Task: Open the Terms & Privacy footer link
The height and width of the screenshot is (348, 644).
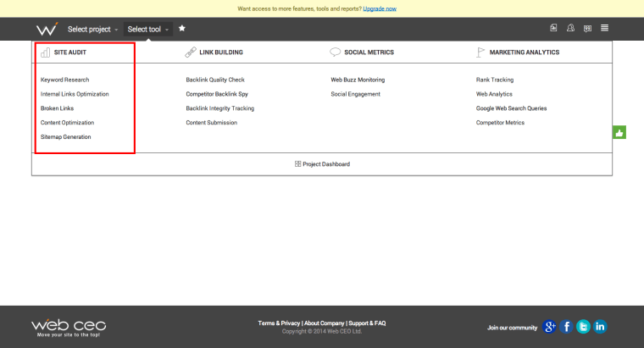Action: point(279,323)
